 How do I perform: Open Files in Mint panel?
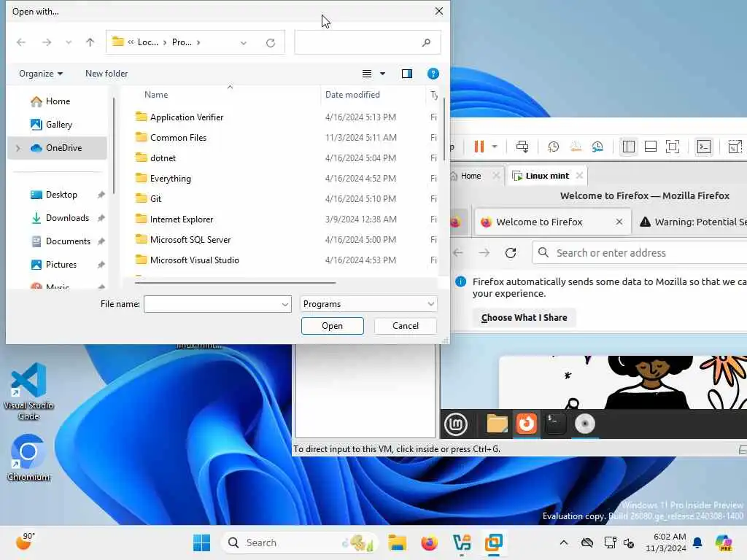[497, 424]
